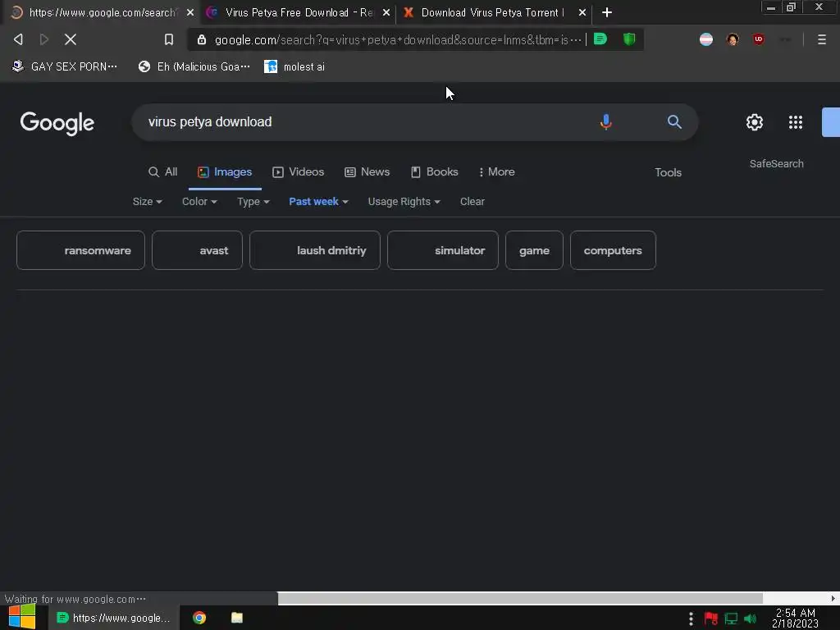Viewport: 840px width, 630px height.
Task: Expand the More search options
Action: (496, 172)
